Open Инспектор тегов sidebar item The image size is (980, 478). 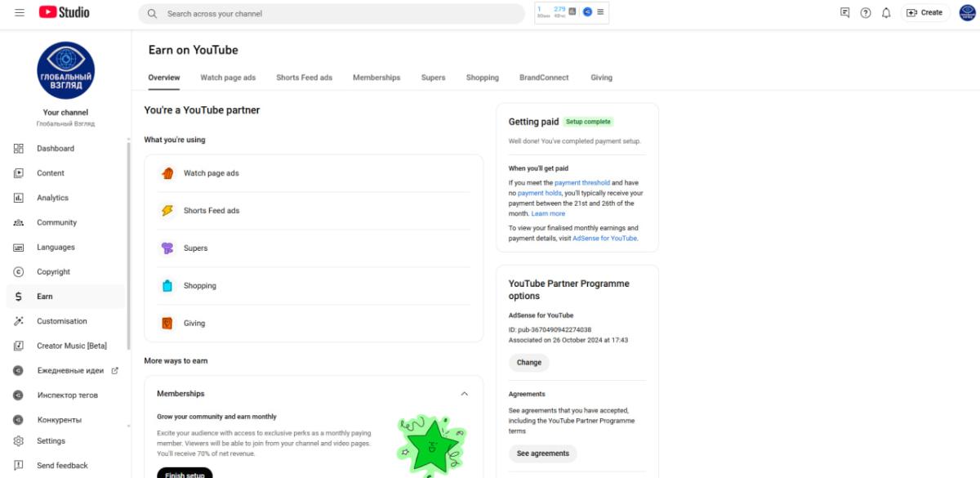coord(65,395)
